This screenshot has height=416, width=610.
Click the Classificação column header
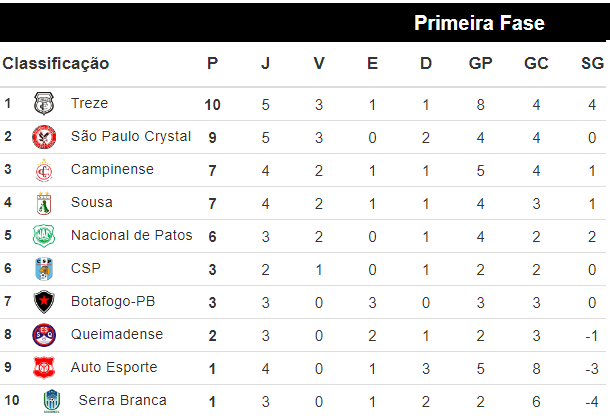coord(56,63)
